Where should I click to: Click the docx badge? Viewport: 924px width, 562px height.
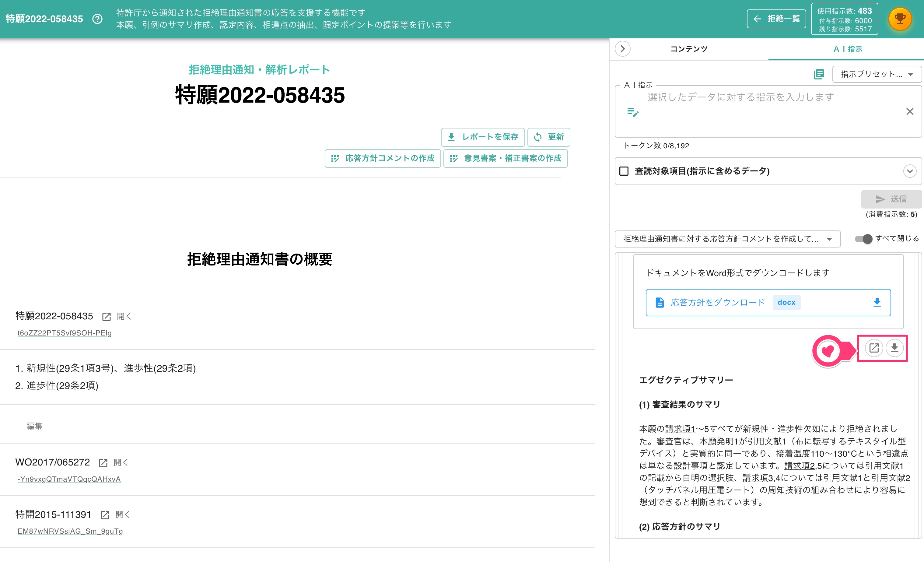click(786, 302)
